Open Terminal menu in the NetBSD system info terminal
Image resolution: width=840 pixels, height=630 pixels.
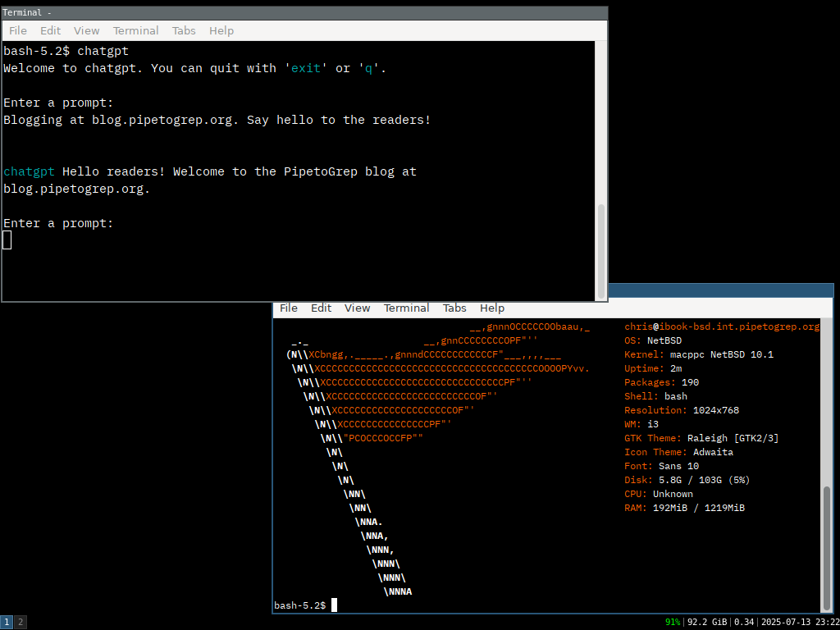pyautogui.click(x=406, y=308)
